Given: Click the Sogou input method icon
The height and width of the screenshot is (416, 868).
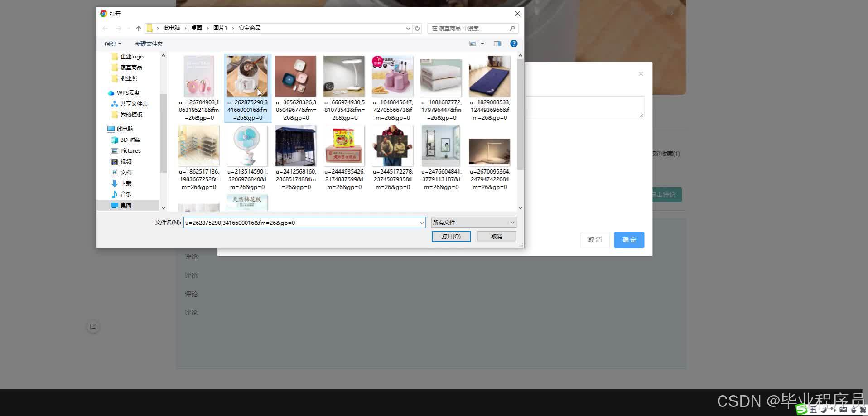Looking at the screenshot, I should 801,410.
